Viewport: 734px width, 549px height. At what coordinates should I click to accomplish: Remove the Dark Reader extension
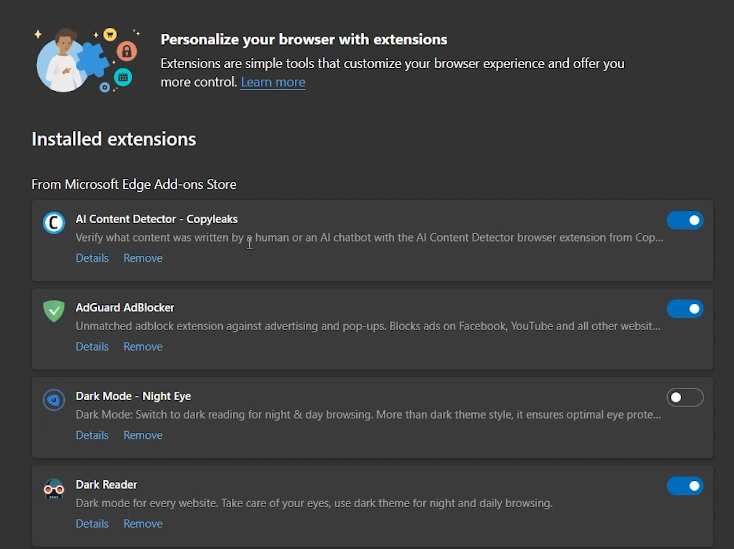coord(143,524)
